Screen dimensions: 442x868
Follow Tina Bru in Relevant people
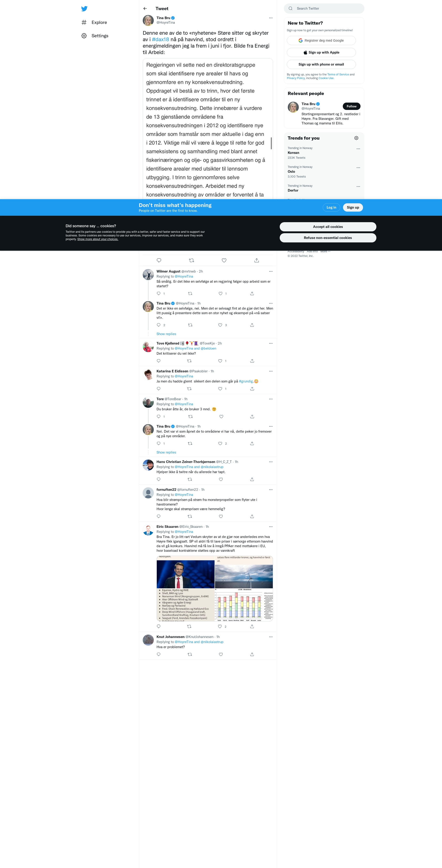pyautogui.click(x=351, y=106)
